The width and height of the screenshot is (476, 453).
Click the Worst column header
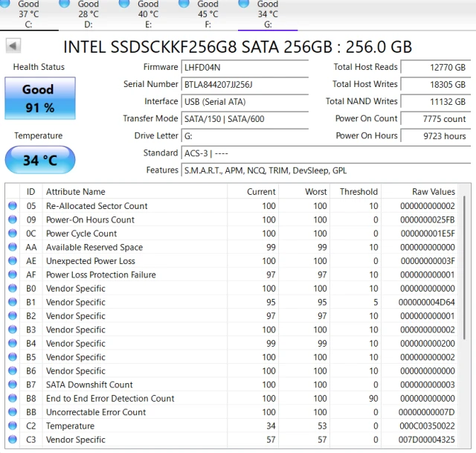[x=304, y=192]
